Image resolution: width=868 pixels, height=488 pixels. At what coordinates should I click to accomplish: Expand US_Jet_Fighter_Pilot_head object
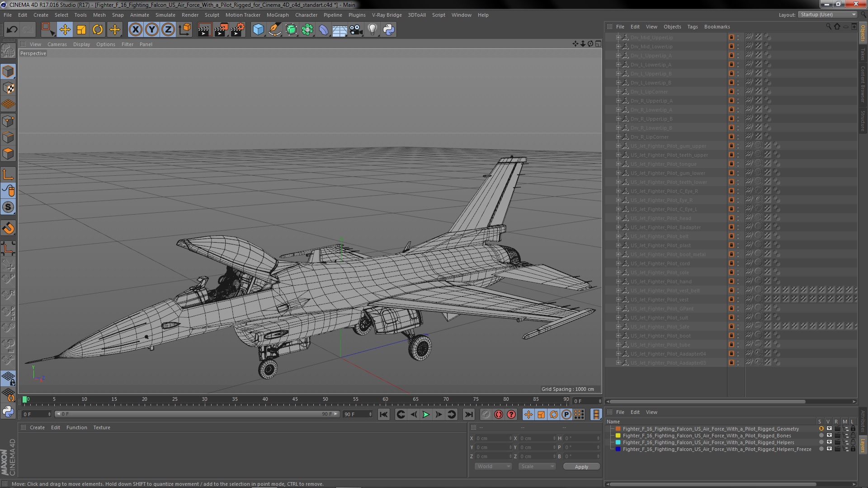[x=618, y=218]
